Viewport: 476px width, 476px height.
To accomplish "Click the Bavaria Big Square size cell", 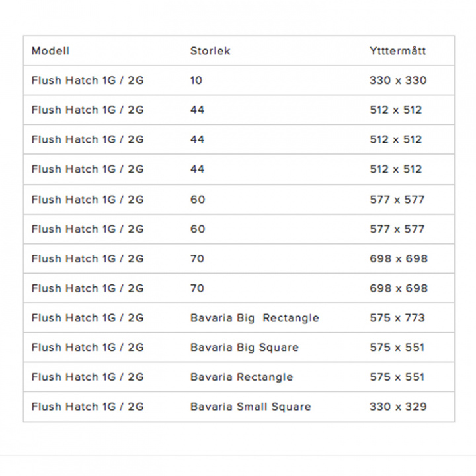I will pos(245,348).
